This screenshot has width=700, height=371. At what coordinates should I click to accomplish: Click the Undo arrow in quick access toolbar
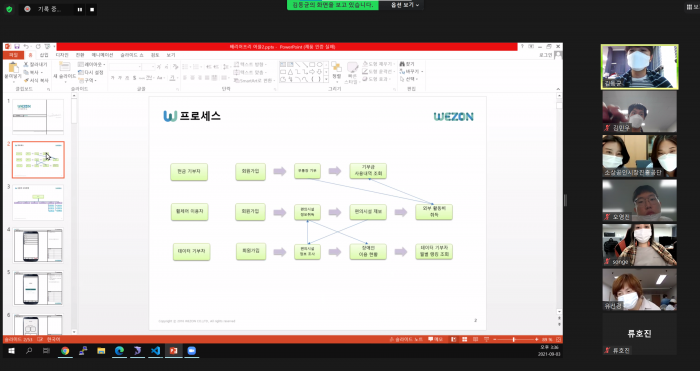pos(26,46)
